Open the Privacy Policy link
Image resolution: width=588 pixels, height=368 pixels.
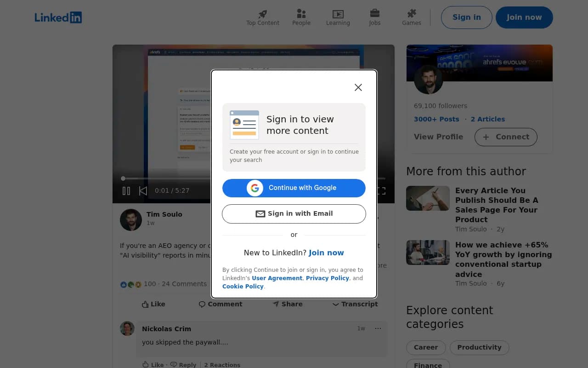coord(328,278)
